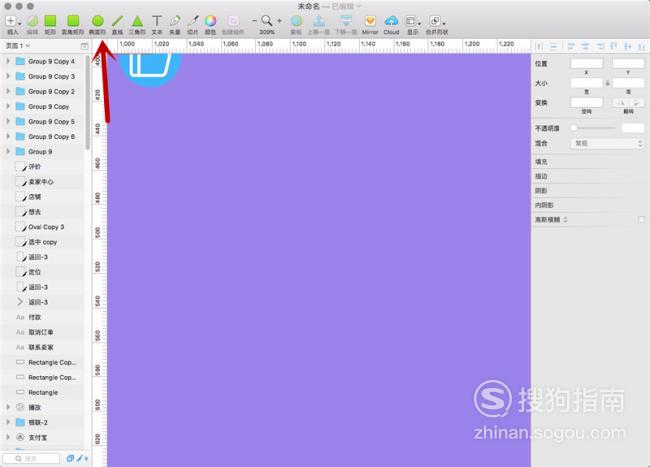
Task: Enable the Gaussian blur (高斯模糊) checkbox
Action: click(x=641, y=220)
